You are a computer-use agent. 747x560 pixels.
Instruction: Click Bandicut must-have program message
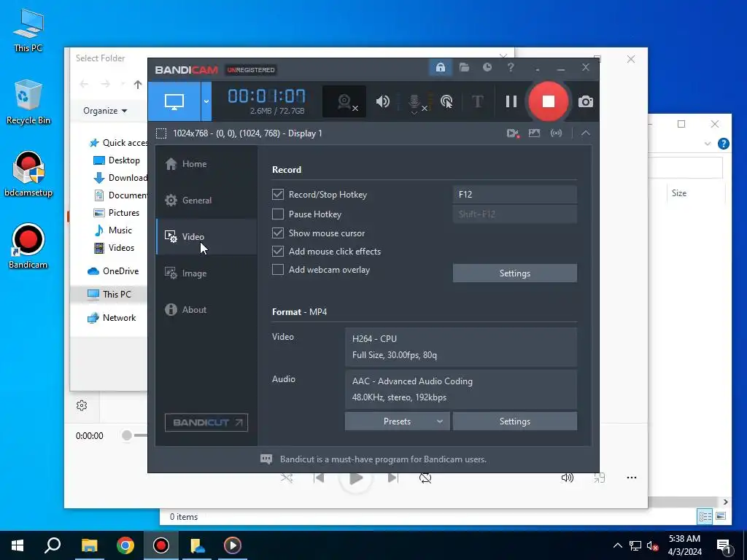pos(383,459)
